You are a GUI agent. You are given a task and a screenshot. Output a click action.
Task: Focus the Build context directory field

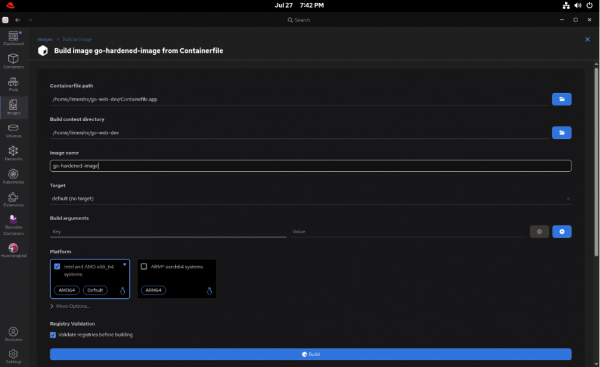pyautogui.click(x=300, y=132)
